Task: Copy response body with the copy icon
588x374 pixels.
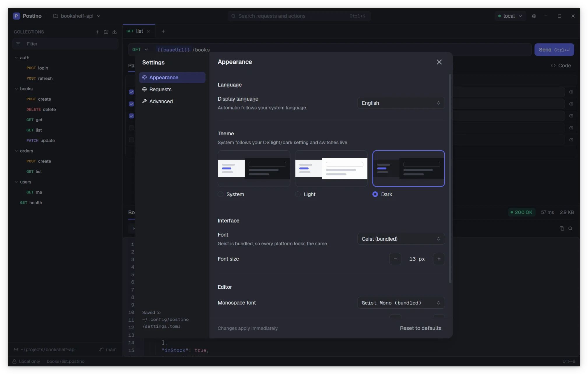Action: (x=562, y=228)
